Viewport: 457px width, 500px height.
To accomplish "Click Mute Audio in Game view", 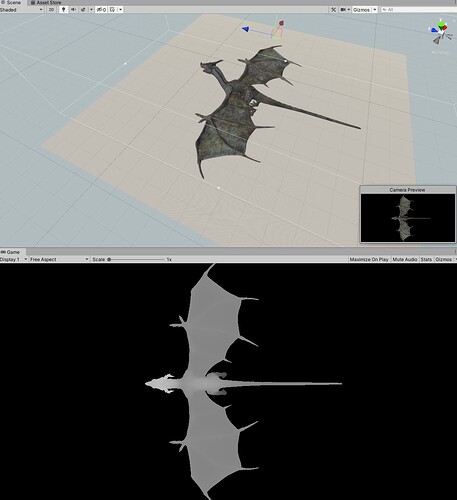I will click(x=405, y=259).
